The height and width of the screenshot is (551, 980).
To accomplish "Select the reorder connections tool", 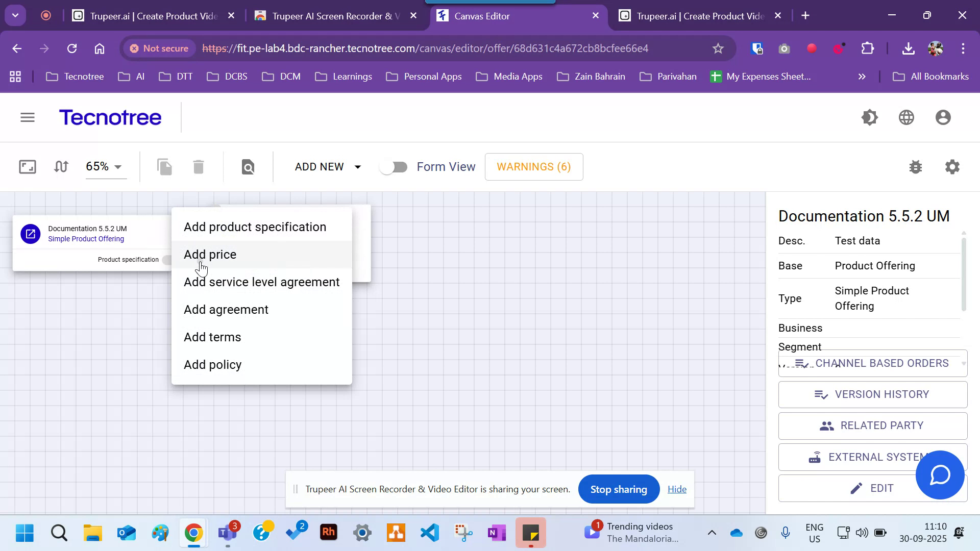I will coord(61,167).
